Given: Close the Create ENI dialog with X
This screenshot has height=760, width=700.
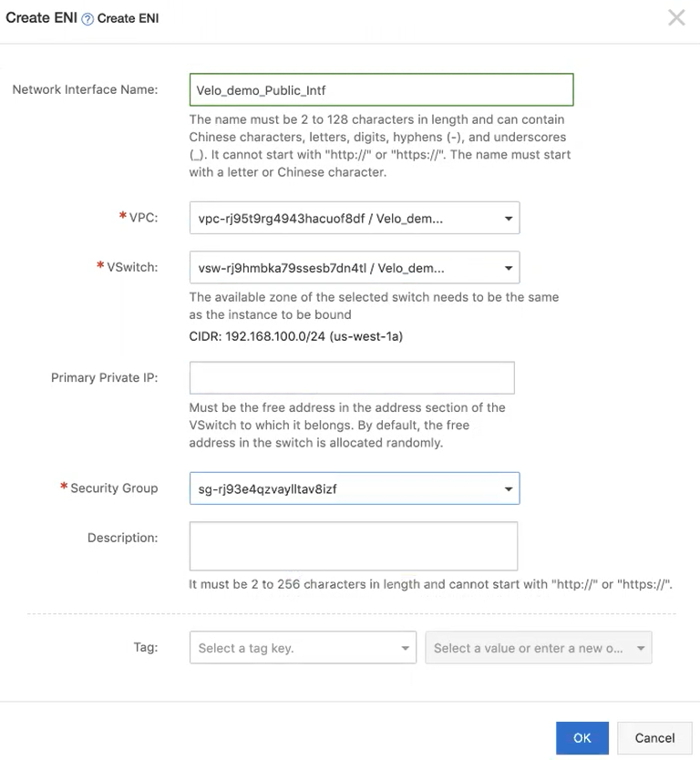Looking at the screenshot, I should pyautogui.click(x=676, y=17).
